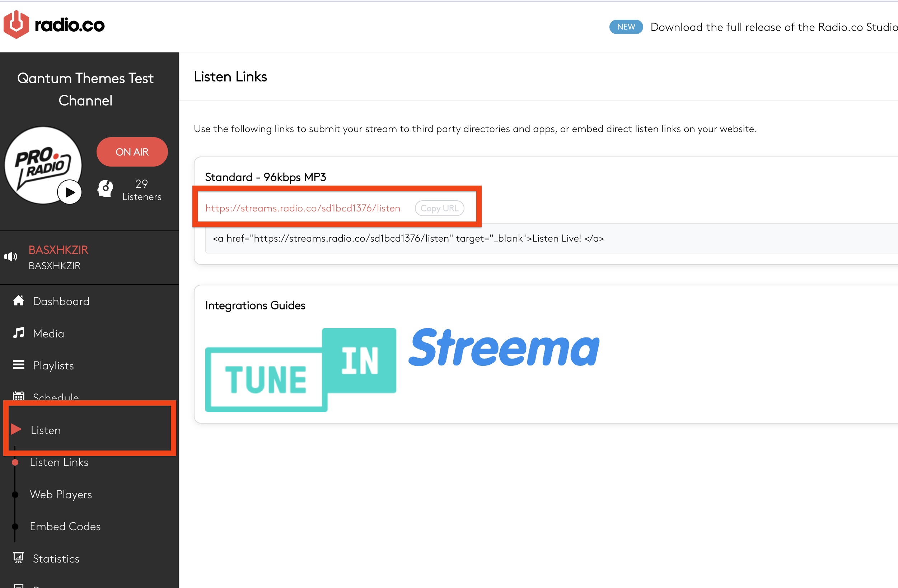Viewport: 898px width, 588px height.
Task: Click the Listen play triangle icon
Action: (x=16, y=429)
